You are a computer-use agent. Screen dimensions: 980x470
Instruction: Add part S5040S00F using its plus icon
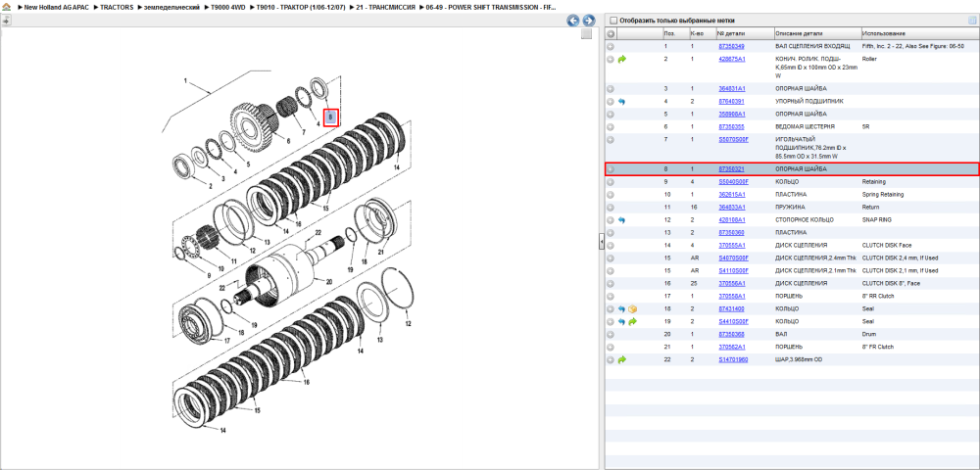point(611,181)
